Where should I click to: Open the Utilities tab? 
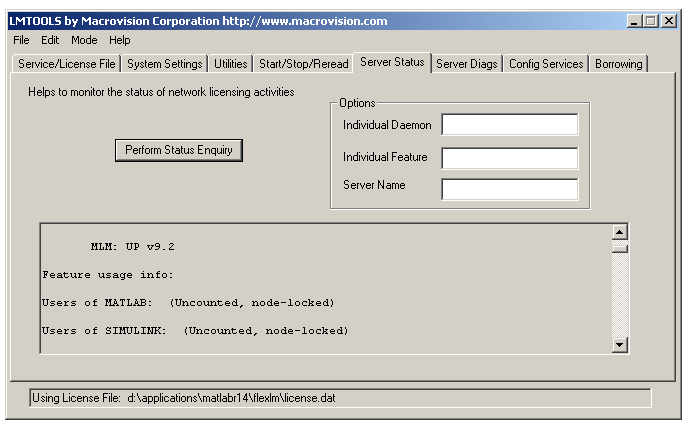tap(230, 64)
